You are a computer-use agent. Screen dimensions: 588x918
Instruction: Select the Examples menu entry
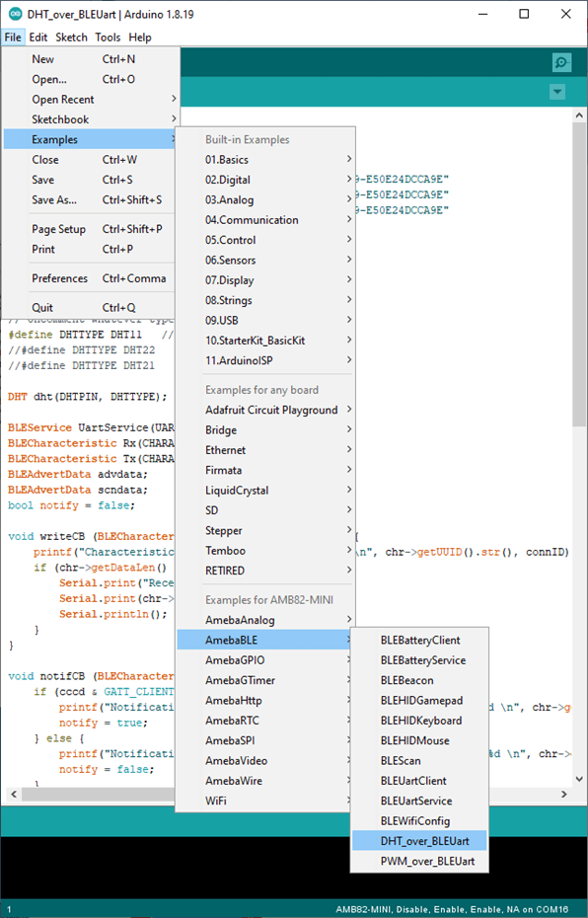[x=89, y=139]
